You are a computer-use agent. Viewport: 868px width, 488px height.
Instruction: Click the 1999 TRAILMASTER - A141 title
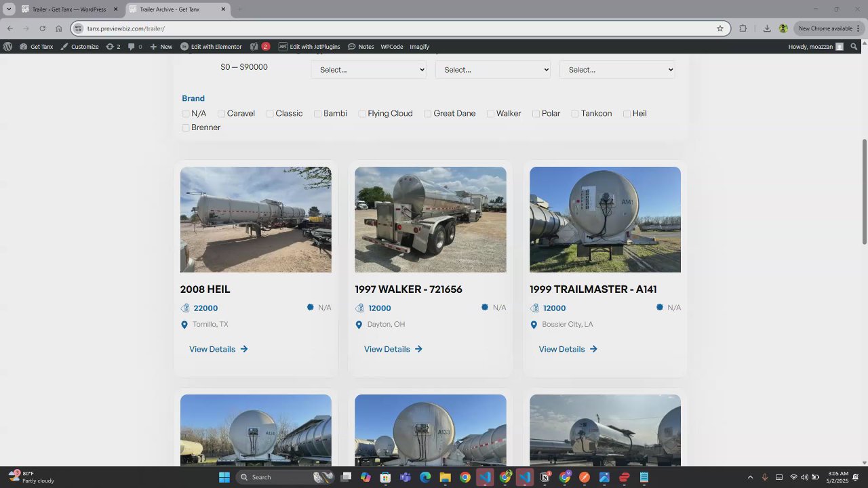[x=593, y=289]
